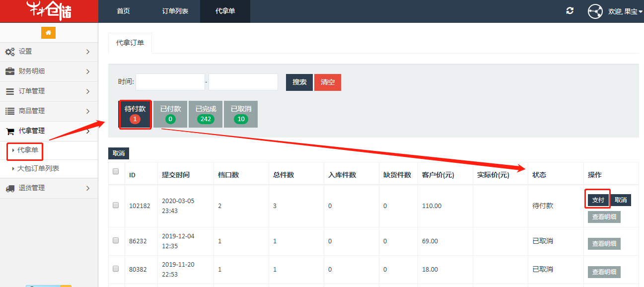This screenshot has width=644, height=287.
Task: Filter by 已取消 status tab
Action: tap(241, 114)
